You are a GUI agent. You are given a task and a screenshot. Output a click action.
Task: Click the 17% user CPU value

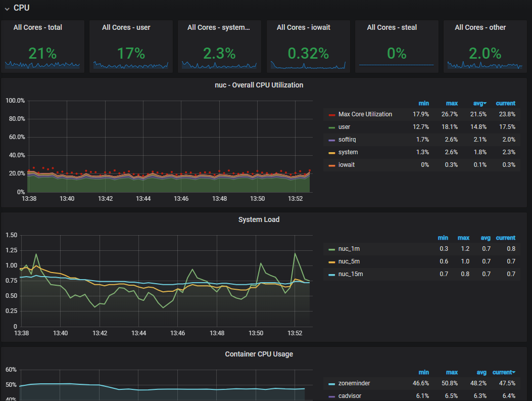tap(131, 53)
